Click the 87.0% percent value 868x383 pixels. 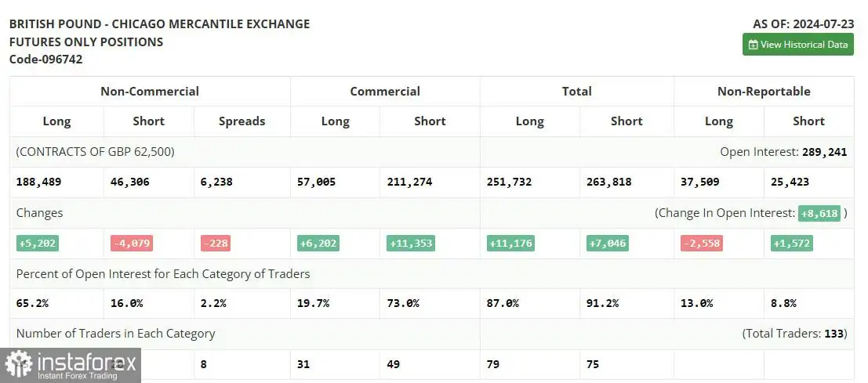503,303
